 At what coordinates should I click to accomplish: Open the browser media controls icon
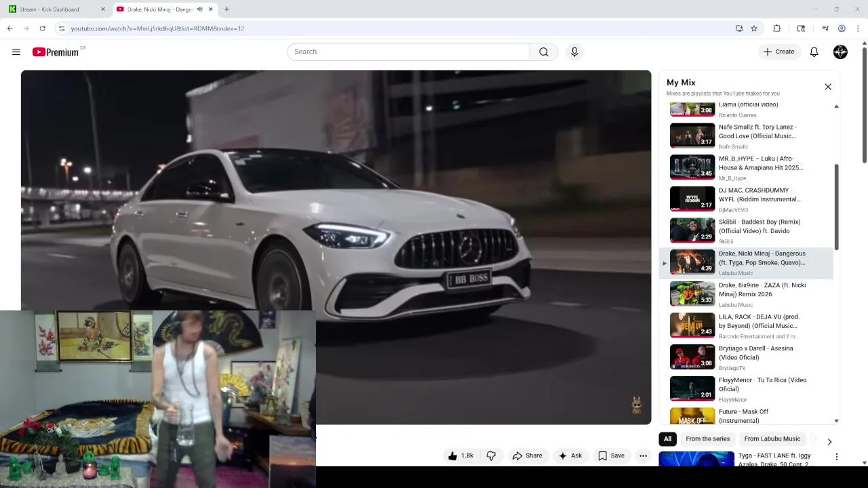click(x=825, y=28)
